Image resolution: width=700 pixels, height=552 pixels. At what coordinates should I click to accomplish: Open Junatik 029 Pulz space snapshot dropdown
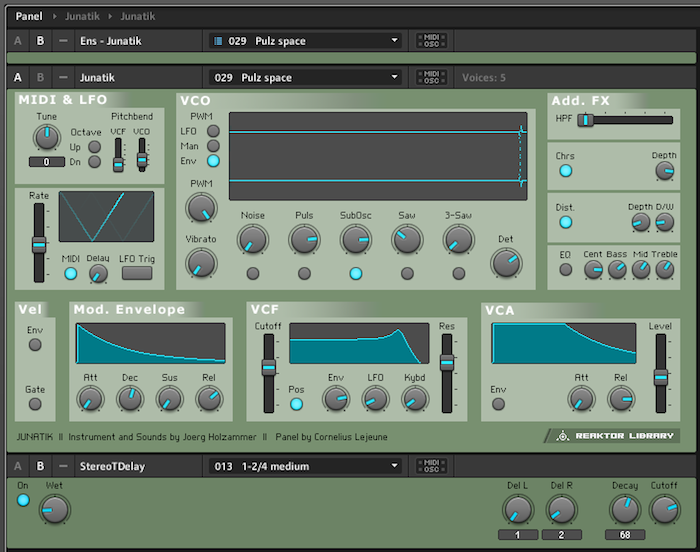[305, 77]
